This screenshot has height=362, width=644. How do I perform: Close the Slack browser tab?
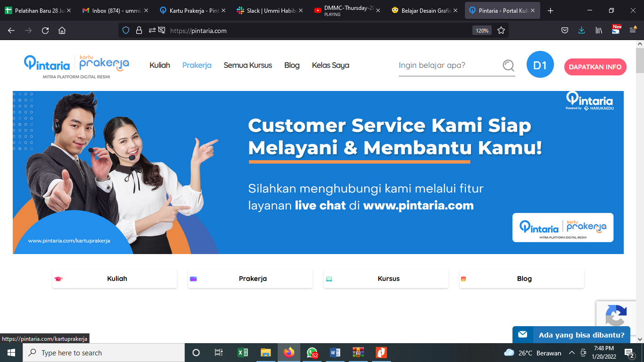[300, 10]
